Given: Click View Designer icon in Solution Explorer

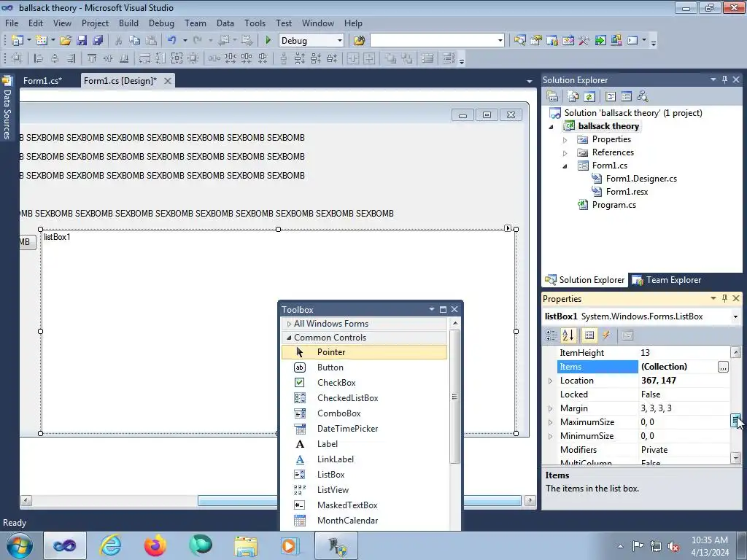Looking at the screenshot, I should pyautogui.click(x=626, y=97).
